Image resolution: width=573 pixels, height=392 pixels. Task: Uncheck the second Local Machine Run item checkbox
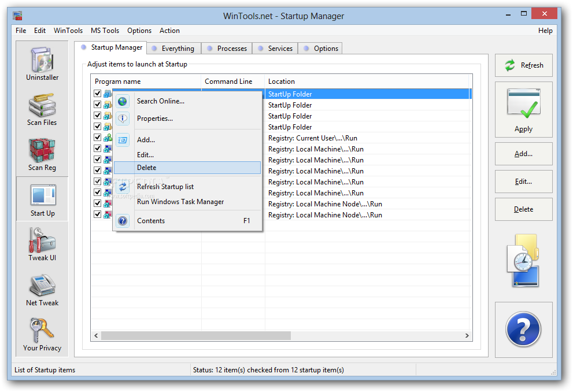(x=97, y=159)
